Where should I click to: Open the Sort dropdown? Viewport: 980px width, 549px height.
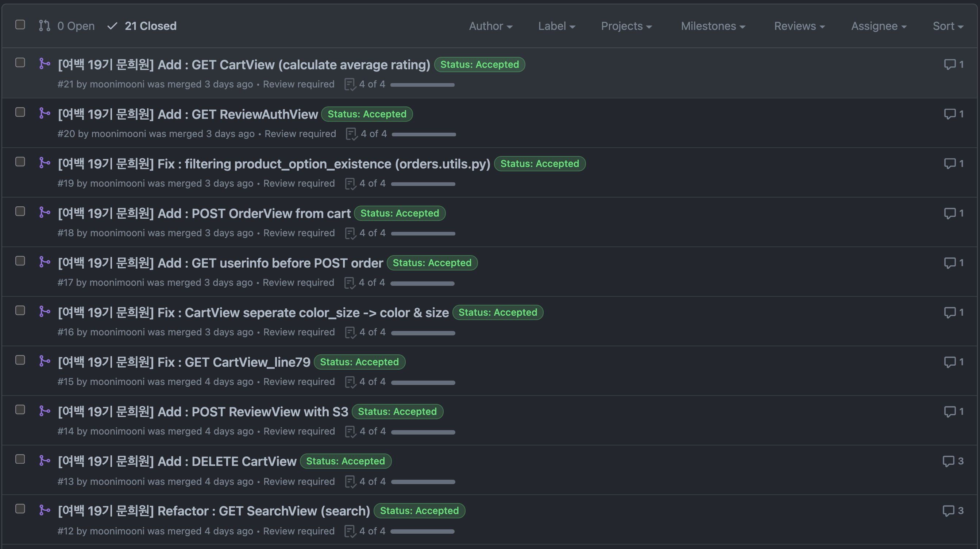[x=947, y=26]
